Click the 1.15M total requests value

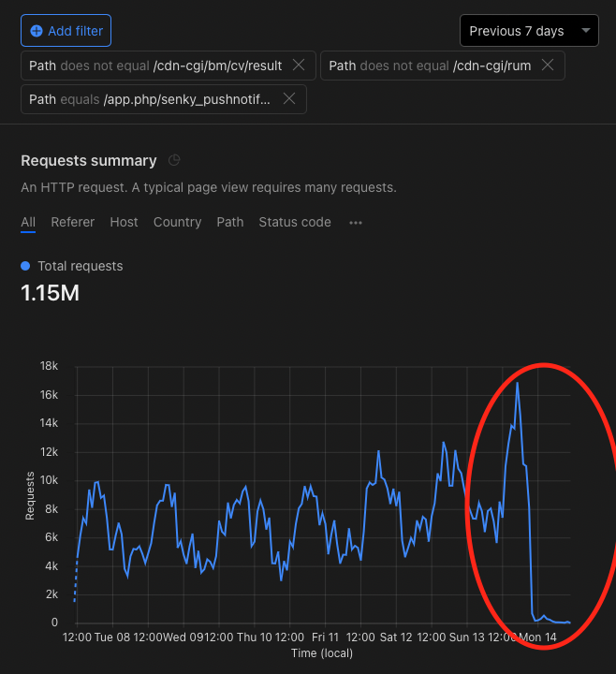point(50,293)
